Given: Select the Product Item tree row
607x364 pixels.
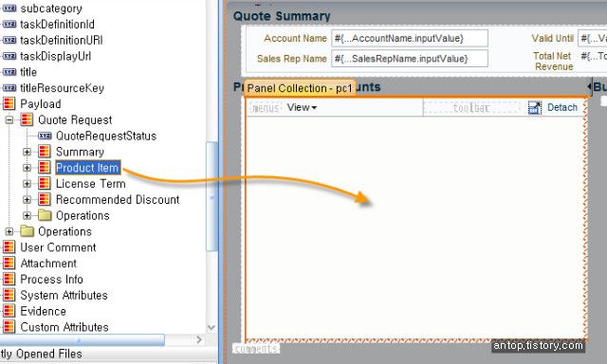Looking at the screenshot, I should (x=88, y=168).
